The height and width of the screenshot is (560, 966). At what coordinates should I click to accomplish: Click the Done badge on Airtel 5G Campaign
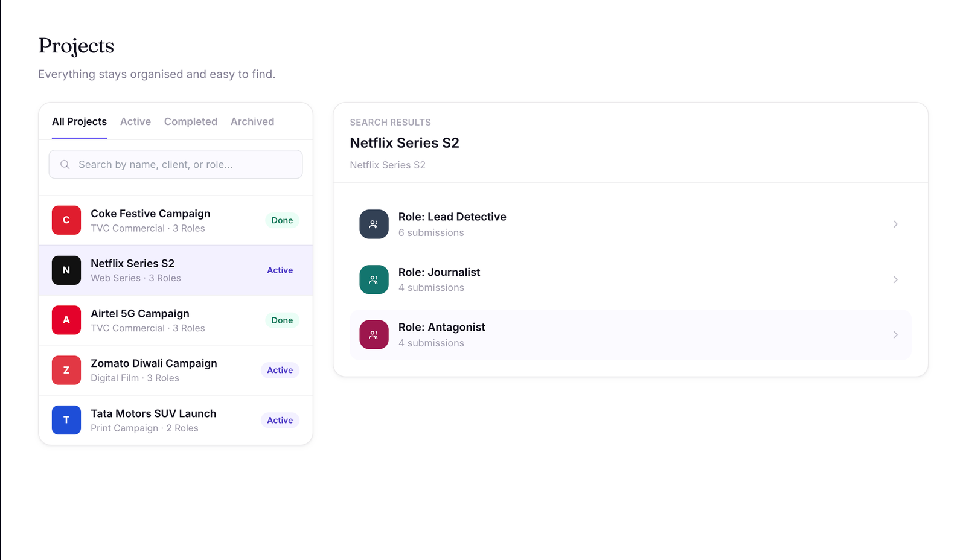(282, 320)
